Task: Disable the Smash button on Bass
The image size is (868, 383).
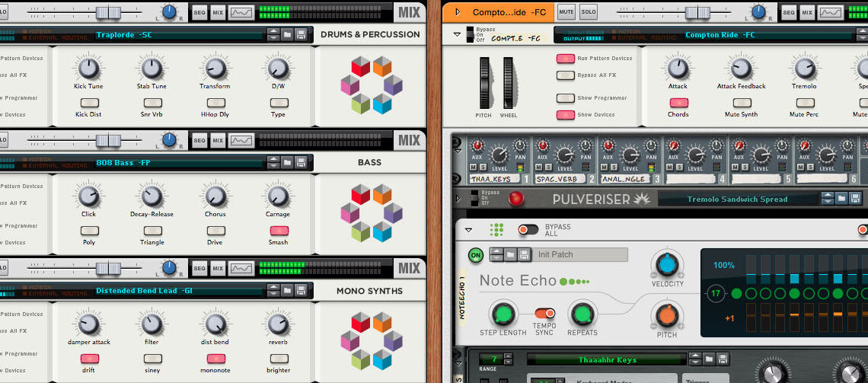Action: tap(279, 231)
